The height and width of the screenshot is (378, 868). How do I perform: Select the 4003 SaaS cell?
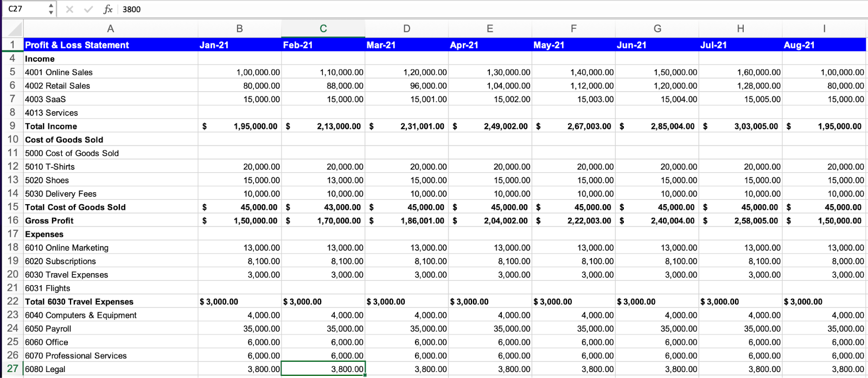111,99
